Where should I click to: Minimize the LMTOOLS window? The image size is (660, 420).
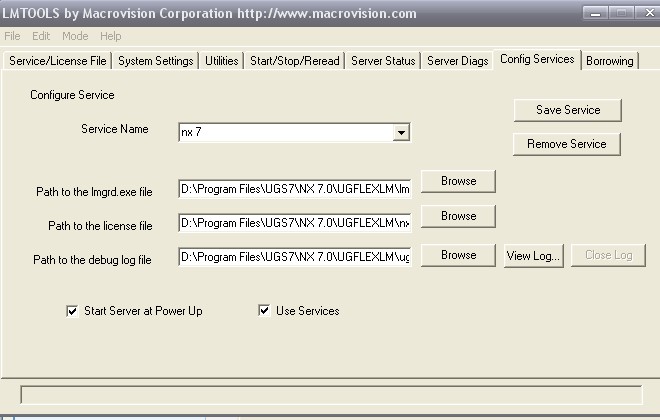[595, 13]
